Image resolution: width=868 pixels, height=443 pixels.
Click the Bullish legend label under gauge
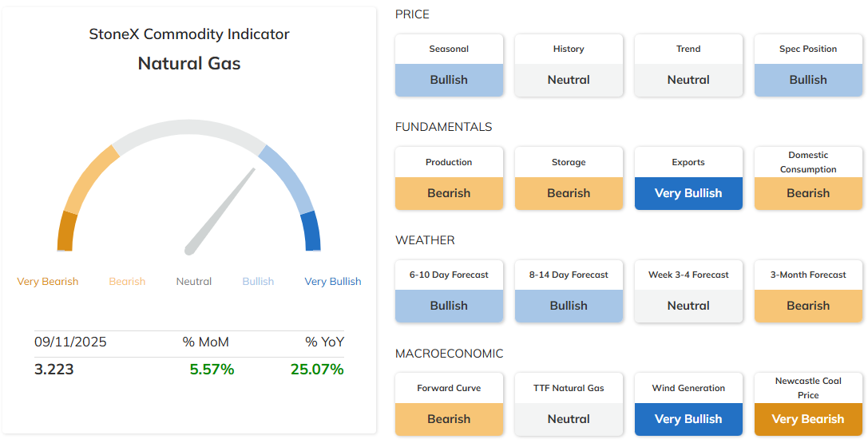[258, 282]
